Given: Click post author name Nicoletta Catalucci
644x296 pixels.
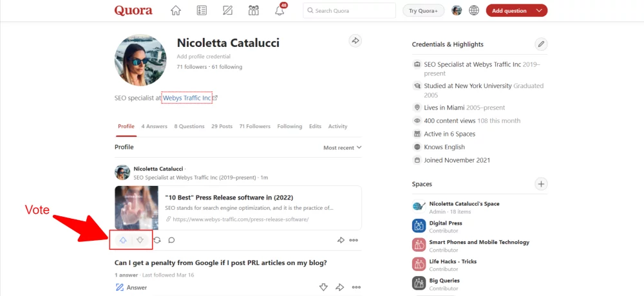Looking at the screenshot, I should pyautogui.click(x=158, y=169).
